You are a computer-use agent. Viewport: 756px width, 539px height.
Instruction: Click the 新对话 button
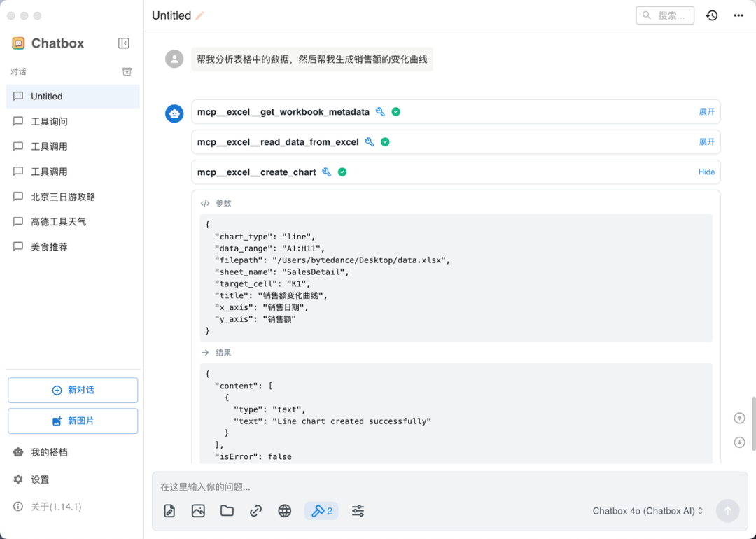coord(73,391)
